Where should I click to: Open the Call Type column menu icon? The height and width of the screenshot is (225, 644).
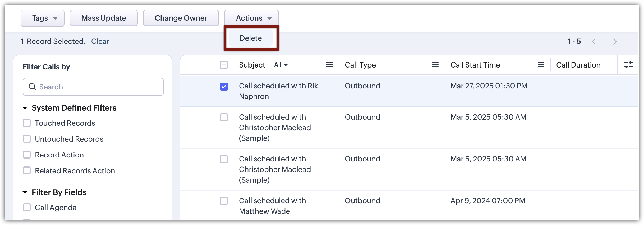click(435, 65)
